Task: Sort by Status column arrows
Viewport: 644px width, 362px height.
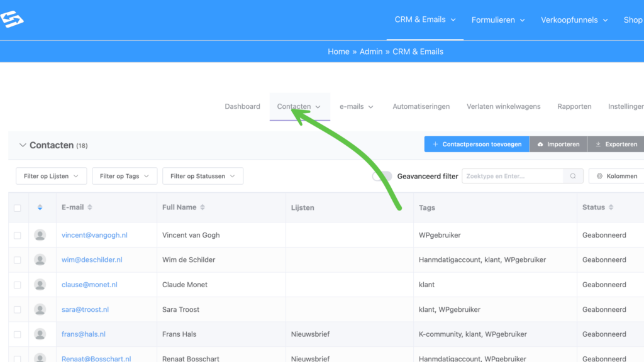Action: coord(611,207)
